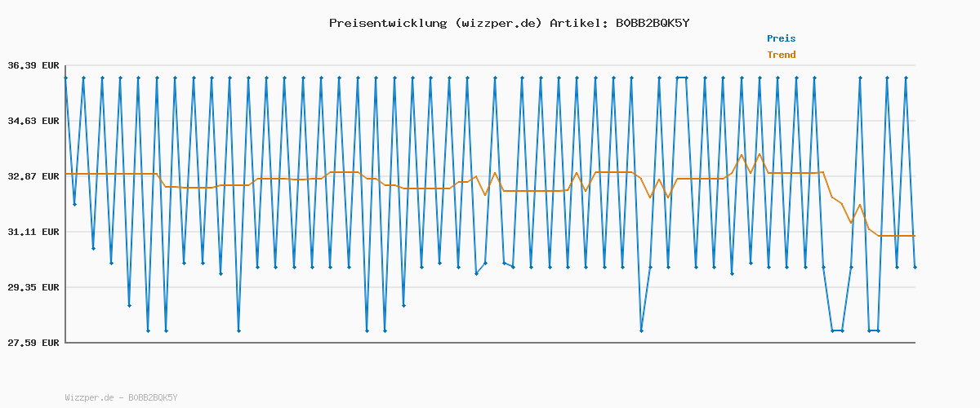
Task: Click the 32.87 EUR axis label
Action: (33, 176)
